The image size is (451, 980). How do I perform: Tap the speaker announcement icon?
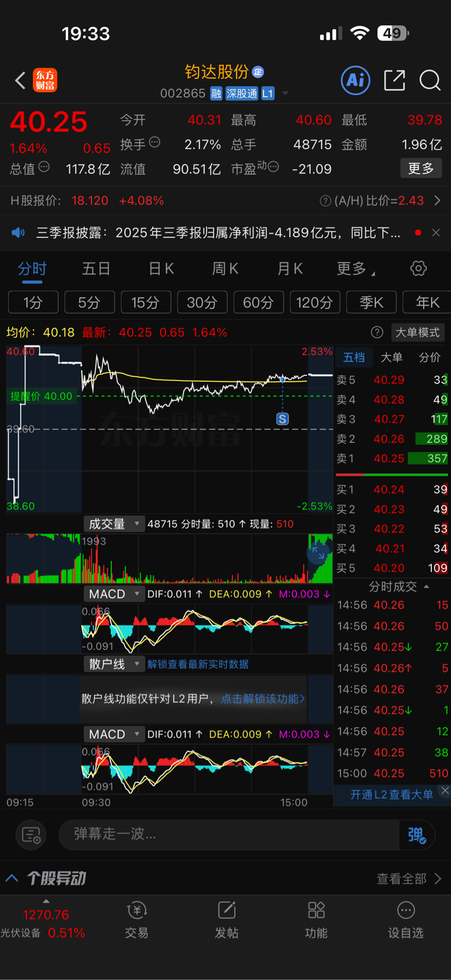coord(18,233)
